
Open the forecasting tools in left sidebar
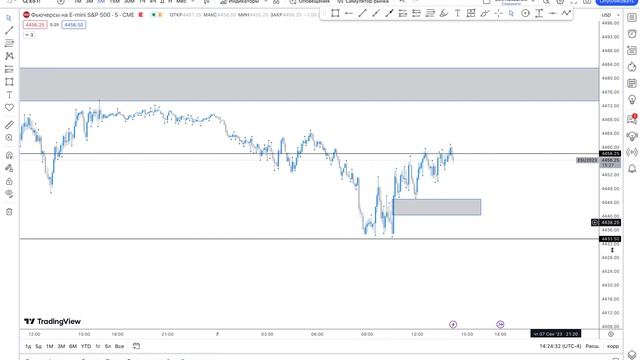click(9, 69)
